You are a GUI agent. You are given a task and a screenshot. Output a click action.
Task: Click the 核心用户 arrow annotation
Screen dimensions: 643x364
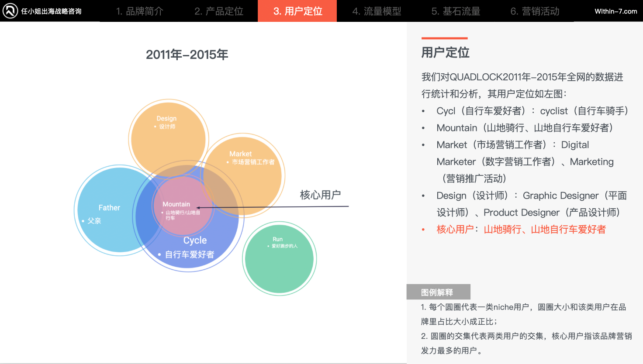pos(321,194)
